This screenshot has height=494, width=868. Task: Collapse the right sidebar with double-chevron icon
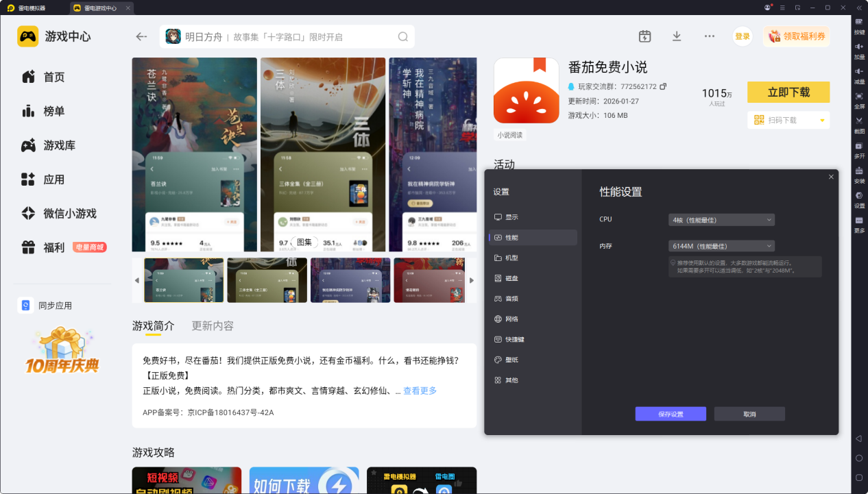tap(859, 8)
